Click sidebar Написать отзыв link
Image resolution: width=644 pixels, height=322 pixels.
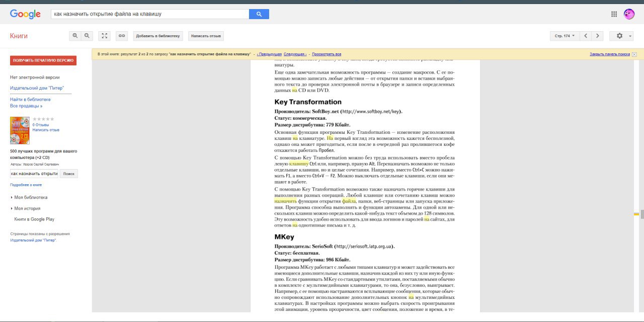click(46, 130)
